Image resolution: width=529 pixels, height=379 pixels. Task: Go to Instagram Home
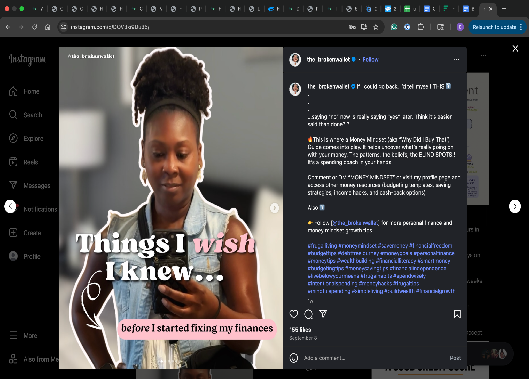coord(24,91)
